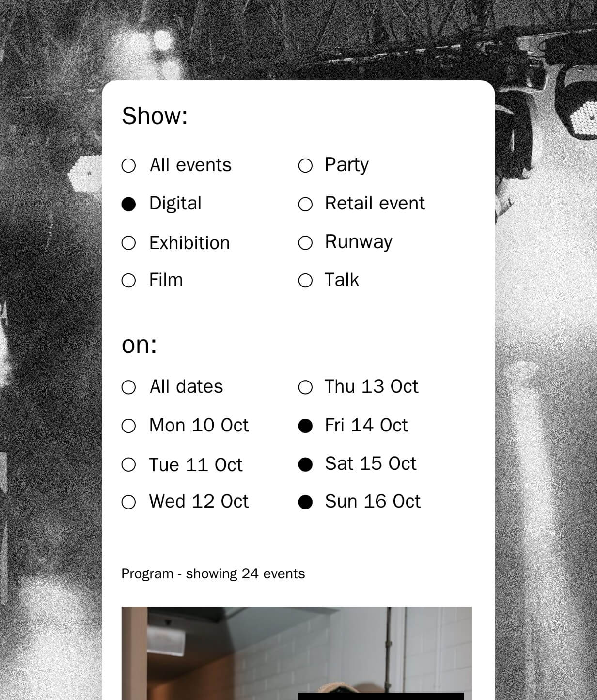Turn off Fri 14 Oct filter
The width and height of the screenshot is (597, 700).
[305, 426]
